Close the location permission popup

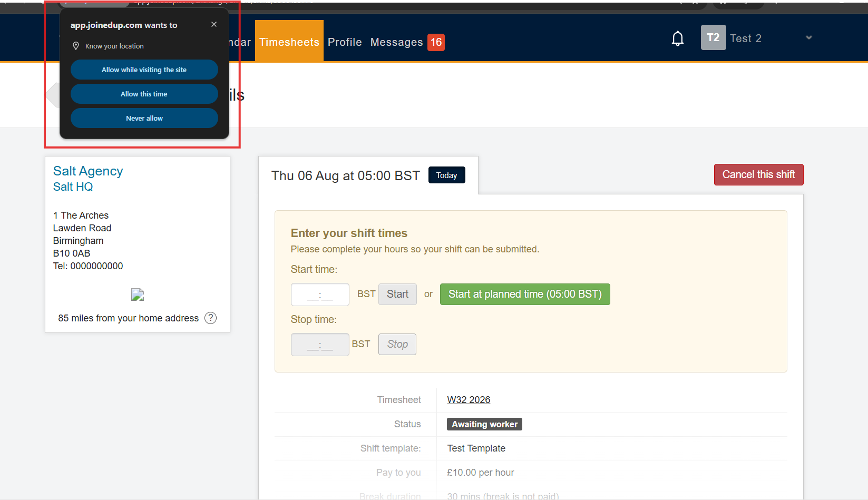pyautogui.click(x=214, y=24)
